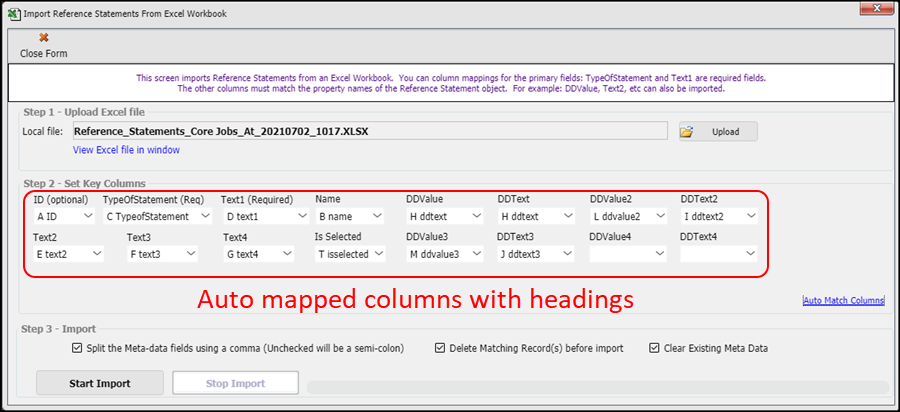Open the Name column dropdown
The width and height of the screenshot is (900, 412).
(377, 215)
